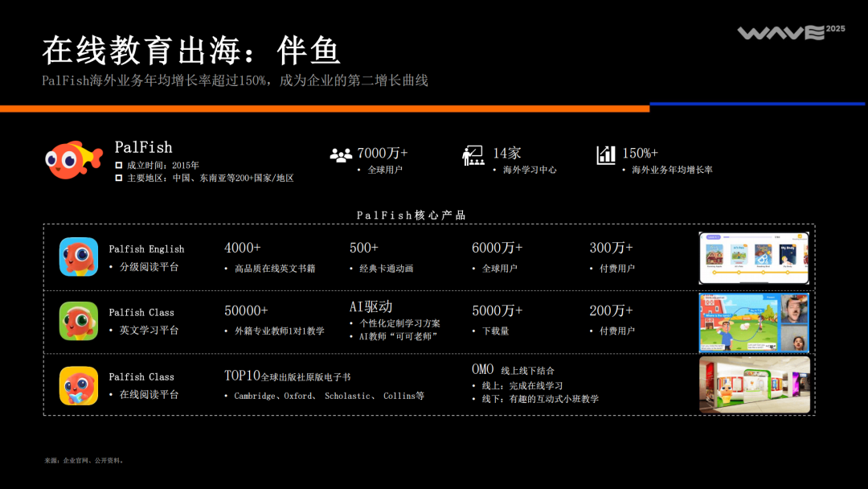Viewport: 868px width, 489px height.
Task: Click the Palfish English reading app icon
Action: click(78, 257)
